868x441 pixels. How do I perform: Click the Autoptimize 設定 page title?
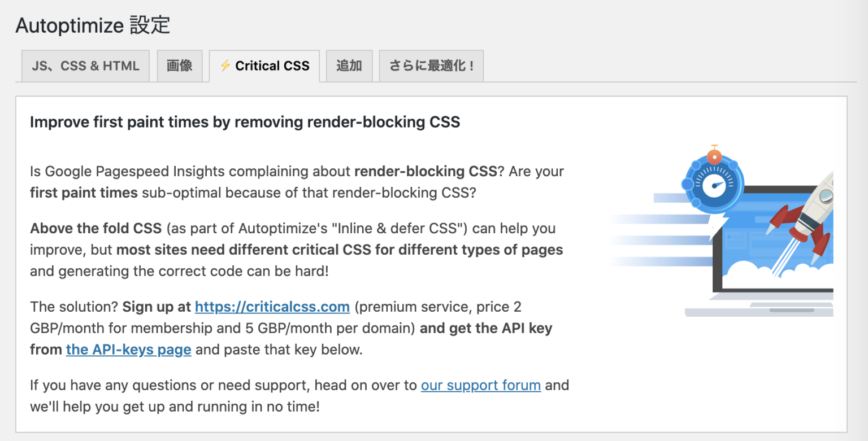click(x=93, y=25)
